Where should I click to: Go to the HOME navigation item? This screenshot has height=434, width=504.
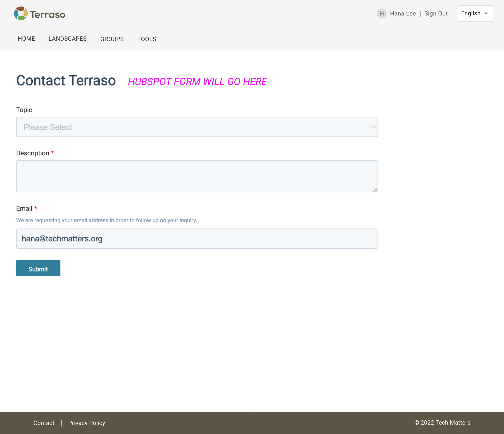pos(26,39)
